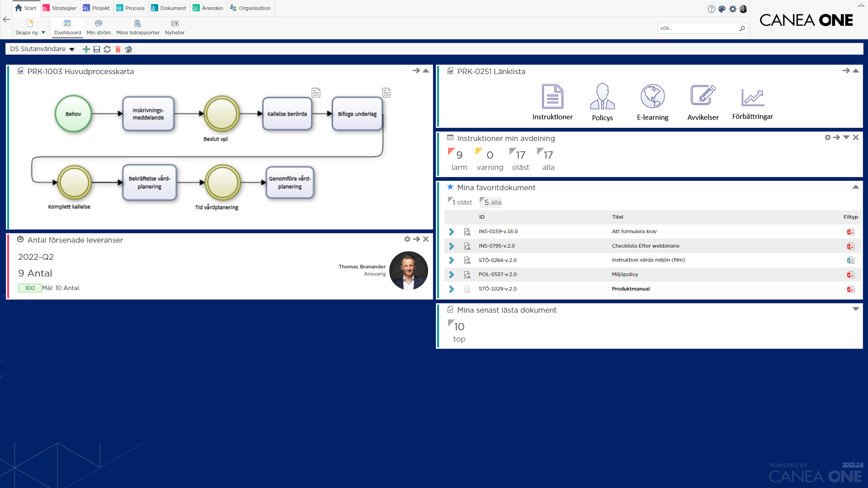
Task: Filter favorites by 1 oläst
Action: [460, 202]
